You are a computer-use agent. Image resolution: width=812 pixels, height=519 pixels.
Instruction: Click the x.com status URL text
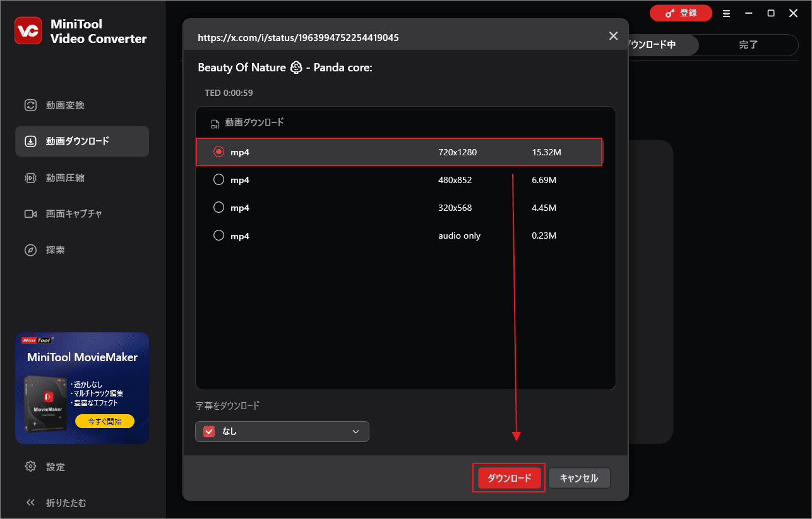tap(298, 38)
